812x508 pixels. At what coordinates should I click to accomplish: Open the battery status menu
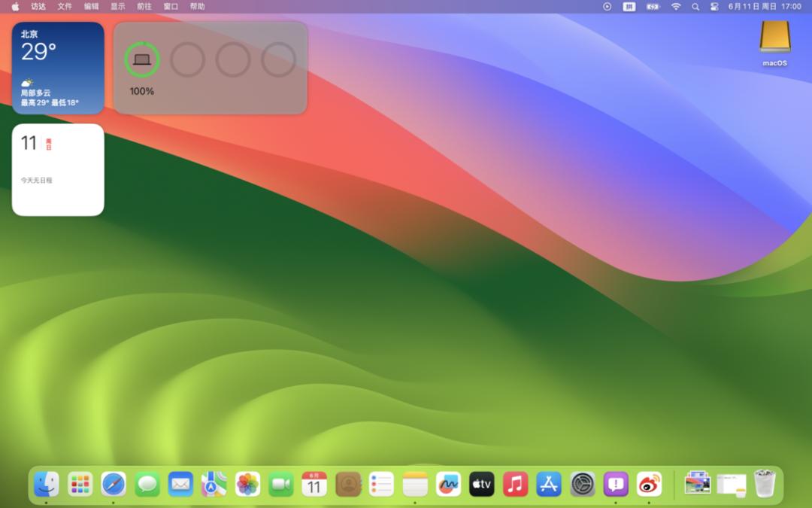coord(653,7)
